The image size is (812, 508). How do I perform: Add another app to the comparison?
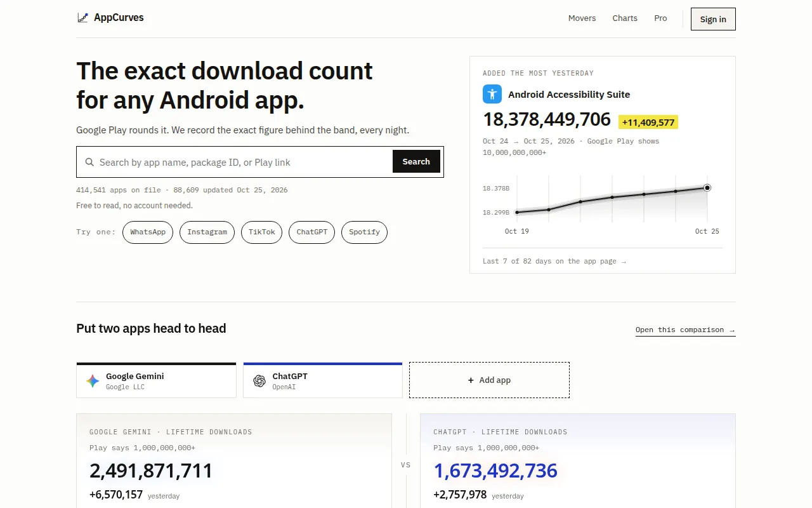pos(489,380)
